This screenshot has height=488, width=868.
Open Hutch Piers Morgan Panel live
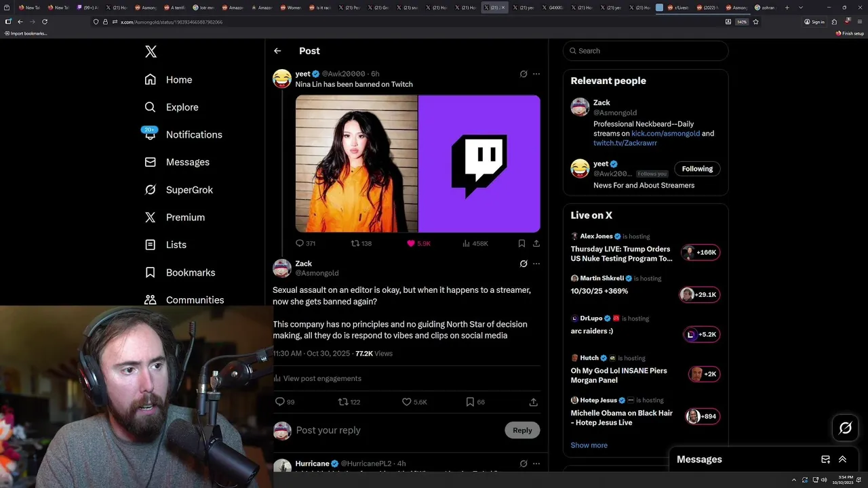(646, 369)
